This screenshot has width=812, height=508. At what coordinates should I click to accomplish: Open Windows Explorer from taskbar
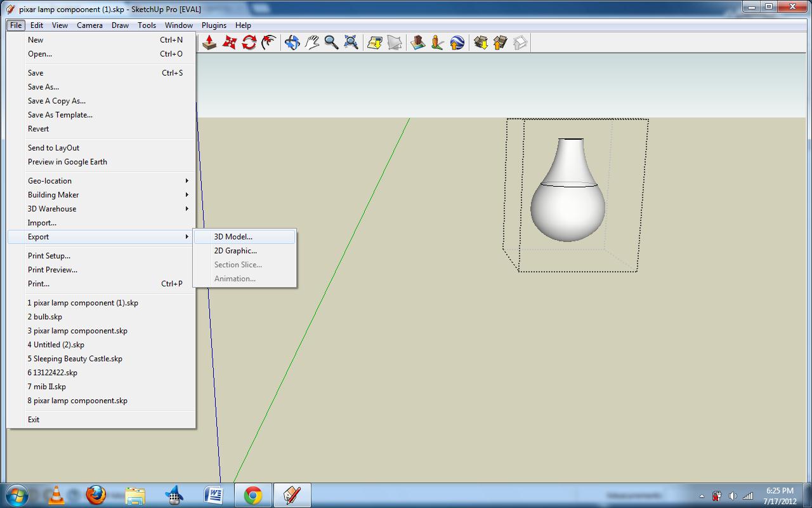click(135, 495)
